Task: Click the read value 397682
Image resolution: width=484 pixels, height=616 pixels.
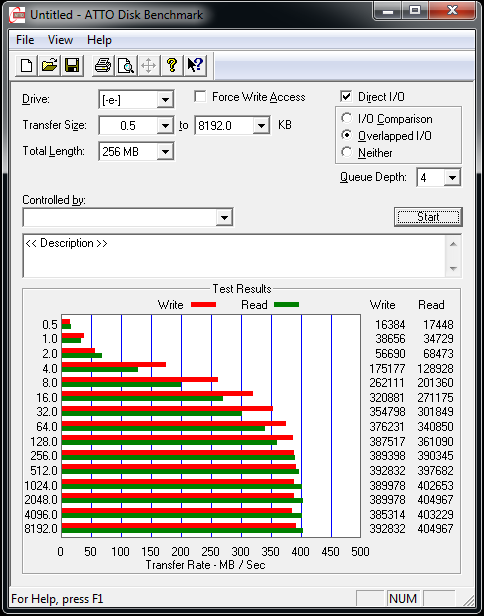Action: [x=435, y=471]
